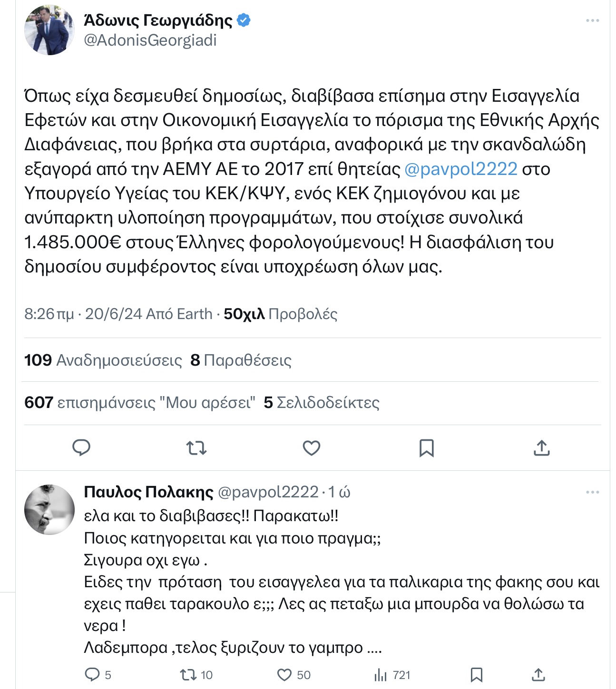Open more options for main tweet
This screenshot has width=616, height=689.
[x=592, y=20]
